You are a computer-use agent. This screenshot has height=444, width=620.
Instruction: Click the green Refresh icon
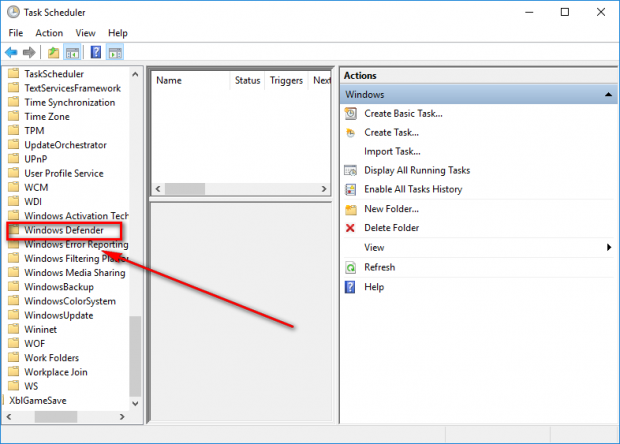pos(350,268)
